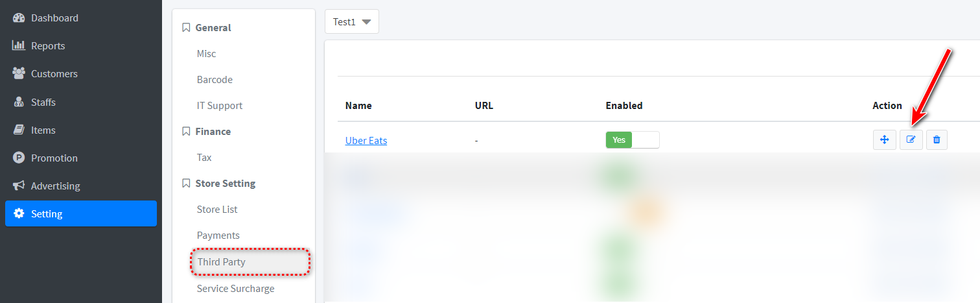Click the Reports bar chart icon
This screenshot has width=980, height=303.
pos(19,46)
